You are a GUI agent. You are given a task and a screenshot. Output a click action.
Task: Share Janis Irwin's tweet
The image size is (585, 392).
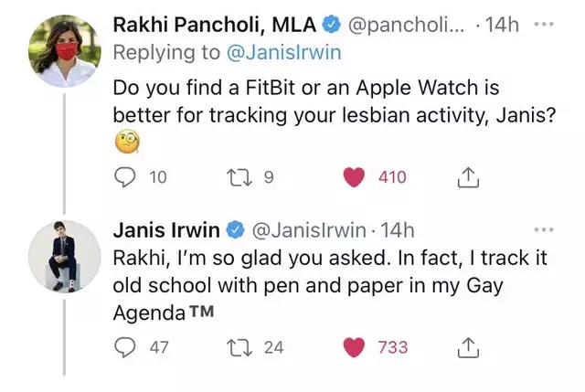coord(467,348)
